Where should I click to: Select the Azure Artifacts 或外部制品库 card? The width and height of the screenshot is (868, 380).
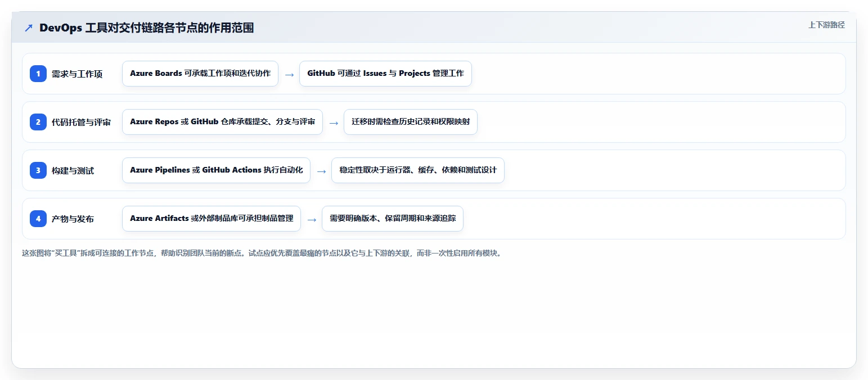(212, 219)
